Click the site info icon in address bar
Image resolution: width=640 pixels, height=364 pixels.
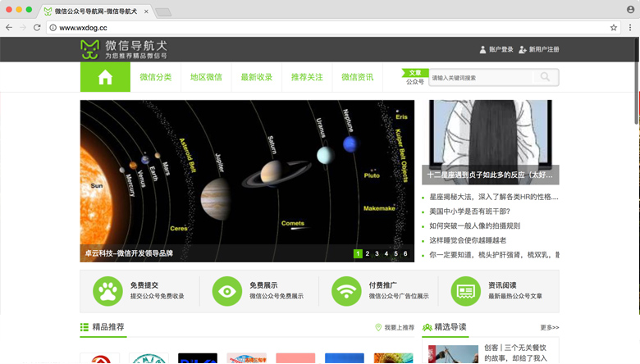53,28
